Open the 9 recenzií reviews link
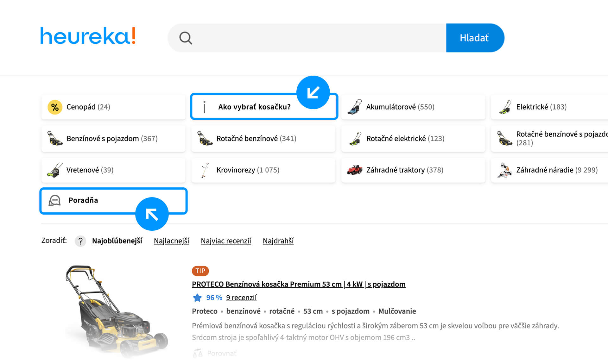The image size is (608, 364). [x=241, y=298]
